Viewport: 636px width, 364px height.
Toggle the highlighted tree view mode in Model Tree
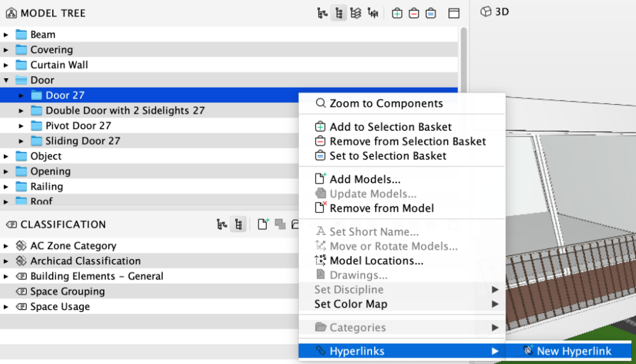(339, 13)
